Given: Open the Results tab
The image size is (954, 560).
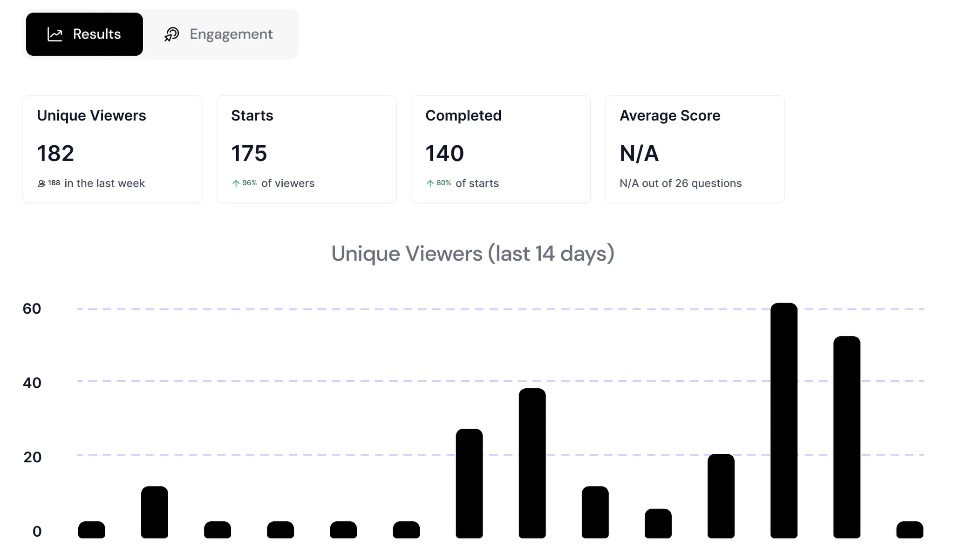Looking at the screenshot, I should point(84,34).
